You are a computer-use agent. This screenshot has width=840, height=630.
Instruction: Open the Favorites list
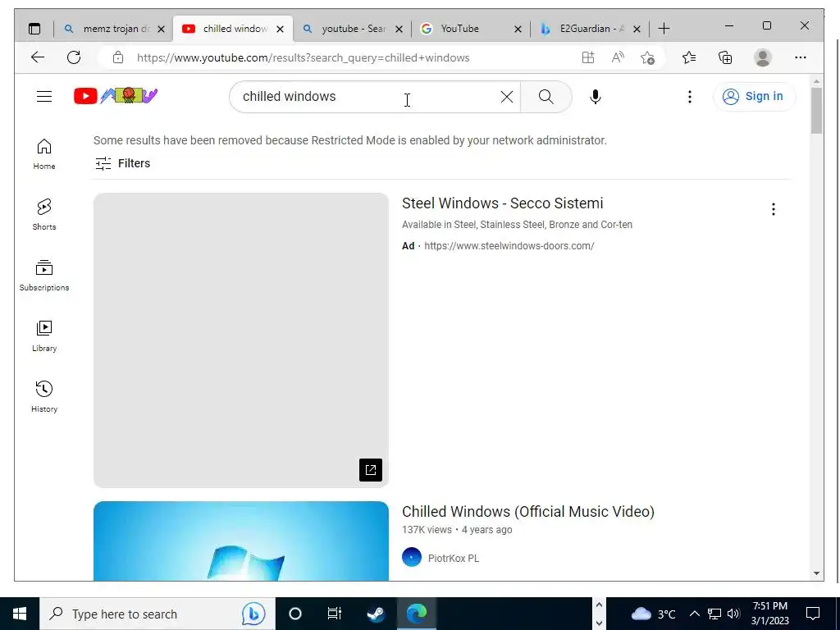[689, 58]
